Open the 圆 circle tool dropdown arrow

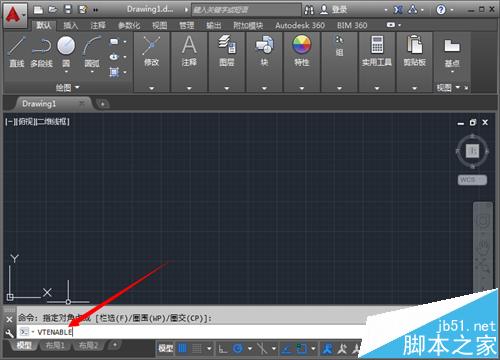click(x=66, y=72)
